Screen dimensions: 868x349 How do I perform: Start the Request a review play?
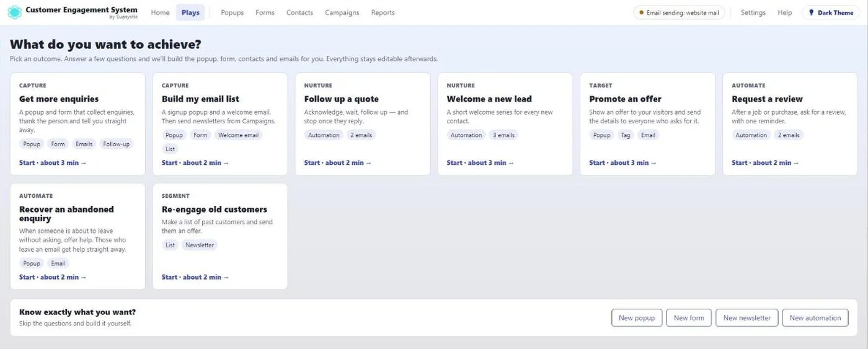pyautogui.click(x=765, y=163)
